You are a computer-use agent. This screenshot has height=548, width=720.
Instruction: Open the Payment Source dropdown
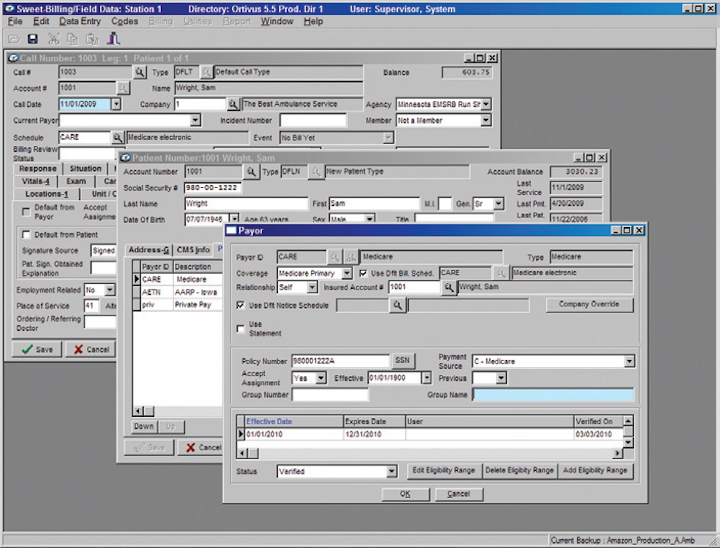tap(628, 362)
